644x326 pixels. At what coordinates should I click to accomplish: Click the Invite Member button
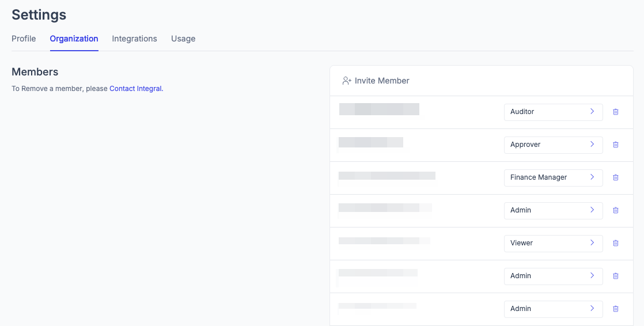(376, 81)
